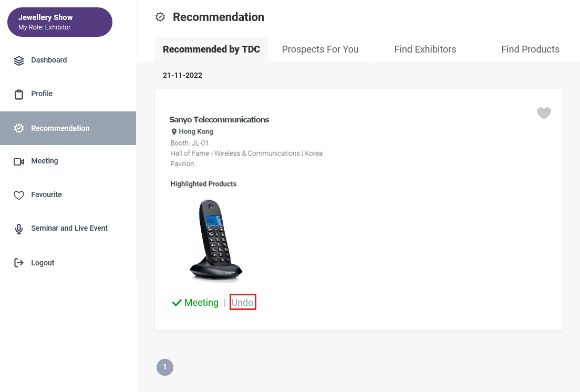Click the Logout arrow icon
Image resolution: width=580 pixels, height=392 pixels.
(19, 263)
